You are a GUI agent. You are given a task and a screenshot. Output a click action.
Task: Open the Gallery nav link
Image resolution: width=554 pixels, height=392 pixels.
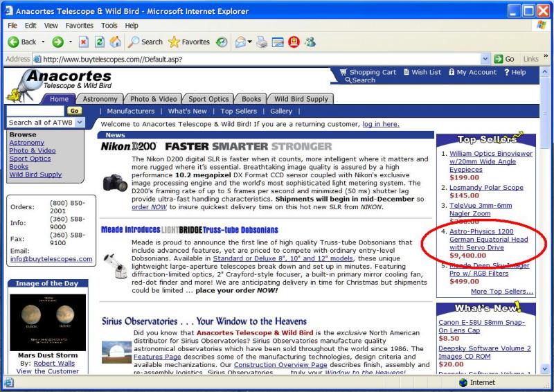[281, 111]
